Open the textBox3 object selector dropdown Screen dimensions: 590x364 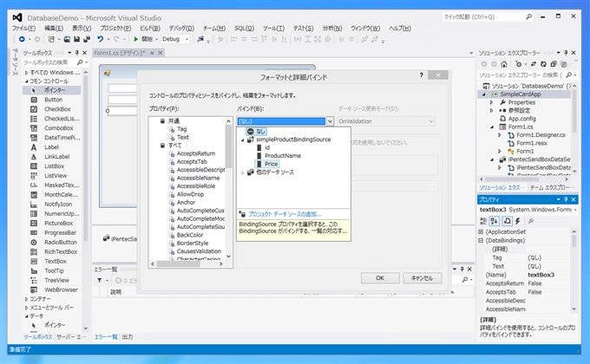point(575,210)
